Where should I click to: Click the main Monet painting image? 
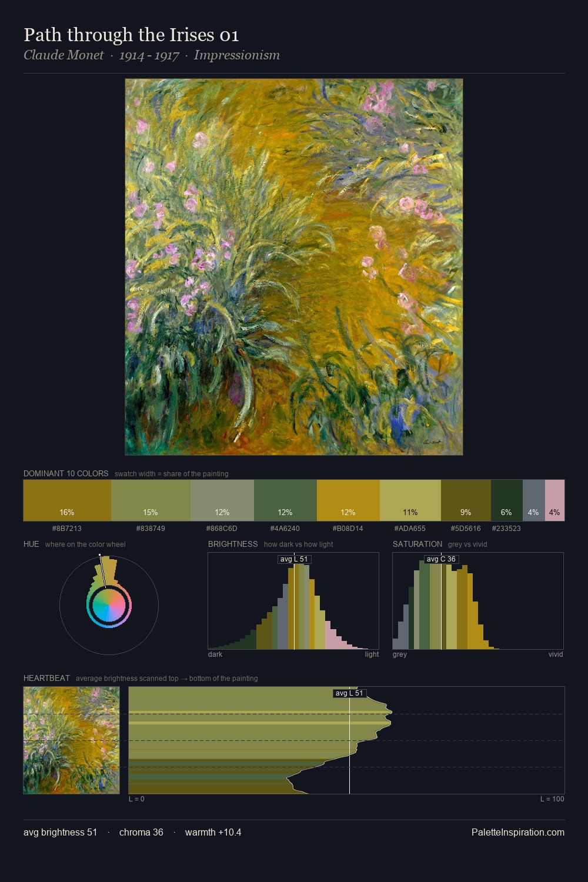(294, 267)
